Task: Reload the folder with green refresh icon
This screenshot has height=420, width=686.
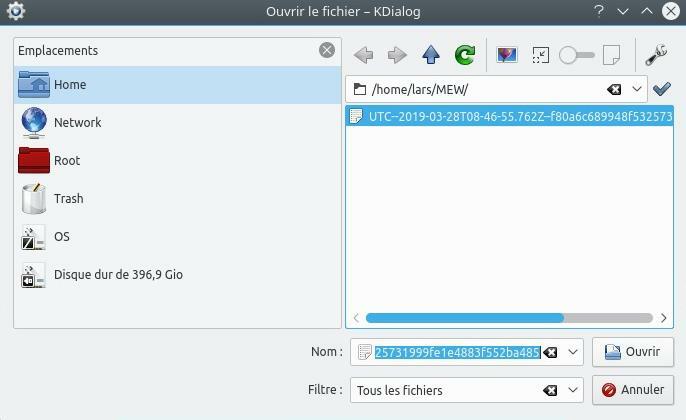Action: pos(464,55)
